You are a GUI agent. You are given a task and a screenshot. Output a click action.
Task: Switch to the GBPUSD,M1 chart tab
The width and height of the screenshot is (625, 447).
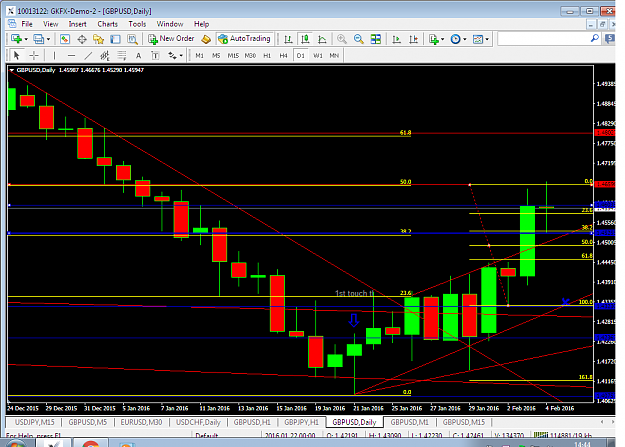click(409, 422)
